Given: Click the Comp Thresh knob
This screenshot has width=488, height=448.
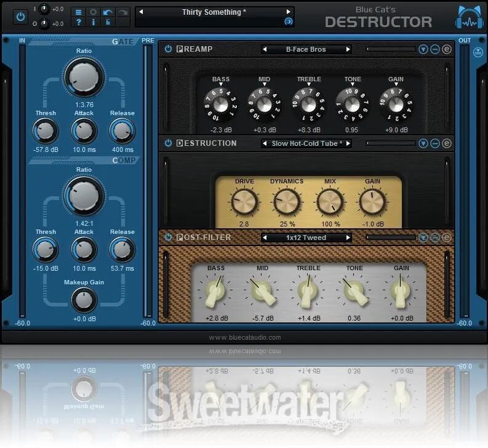Looking at the screenshot, I should 46,250.
